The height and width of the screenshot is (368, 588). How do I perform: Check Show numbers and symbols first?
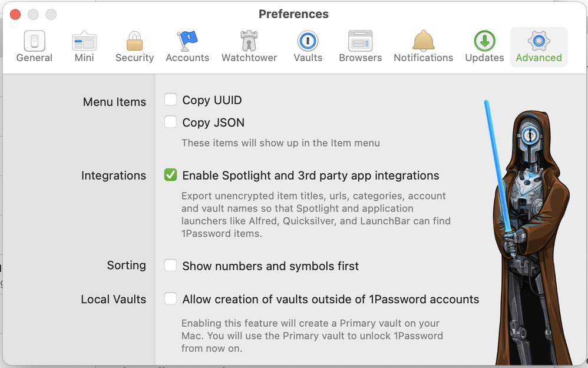pyautogui.click(x=171, y=266)
